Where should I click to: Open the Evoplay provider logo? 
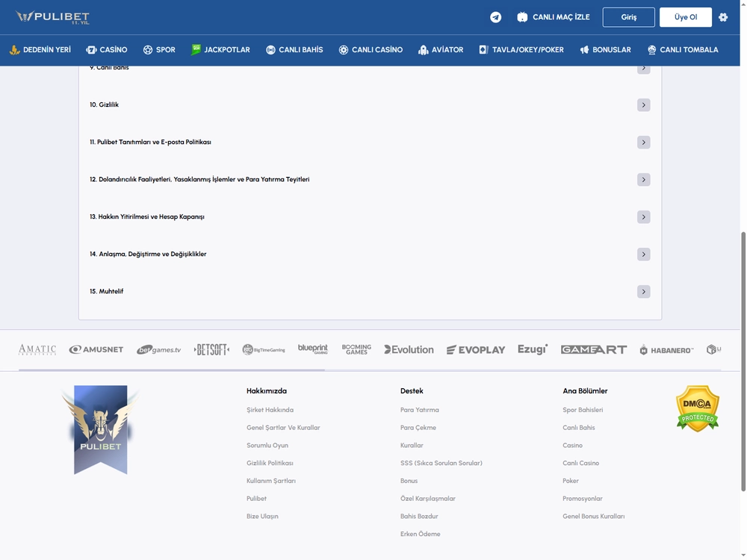tap(475, 350)
